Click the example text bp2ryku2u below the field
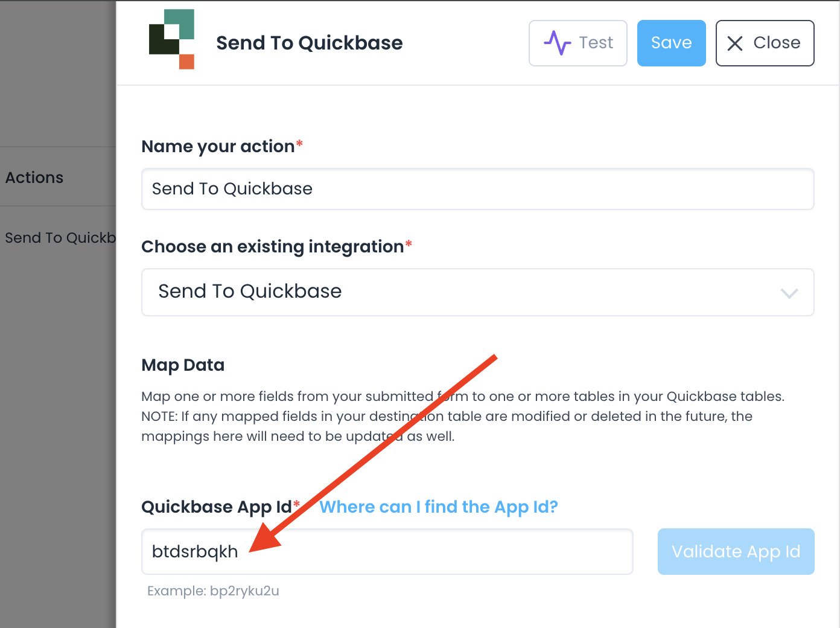 (x=214, y=591)
